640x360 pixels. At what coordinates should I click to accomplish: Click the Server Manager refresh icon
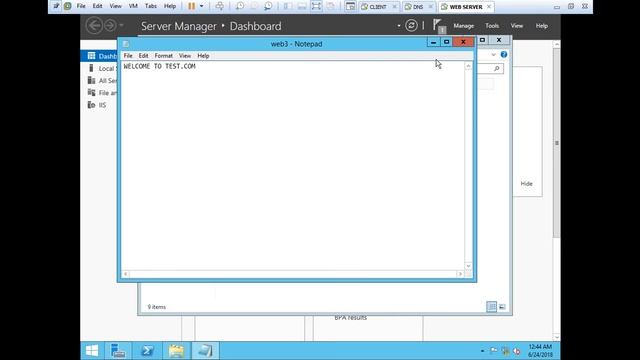click(411, 26)
